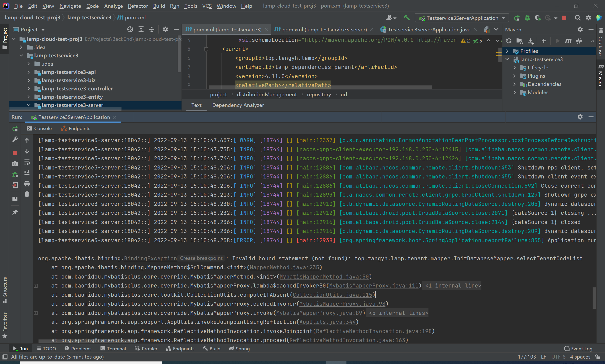Stop the process in the Run panel sidebar
Image resolution: width=605 pixels, height=364 pixels.
coord(15,153)
